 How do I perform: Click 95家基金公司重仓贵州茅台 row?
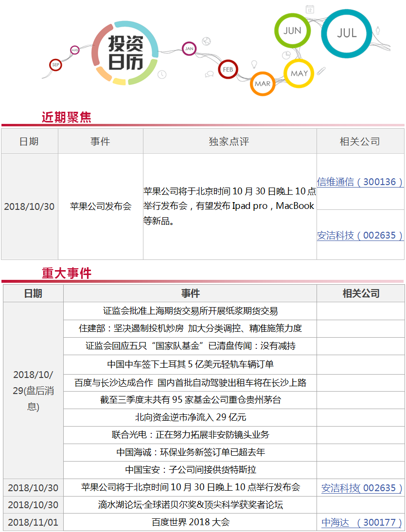pos(190,400)
